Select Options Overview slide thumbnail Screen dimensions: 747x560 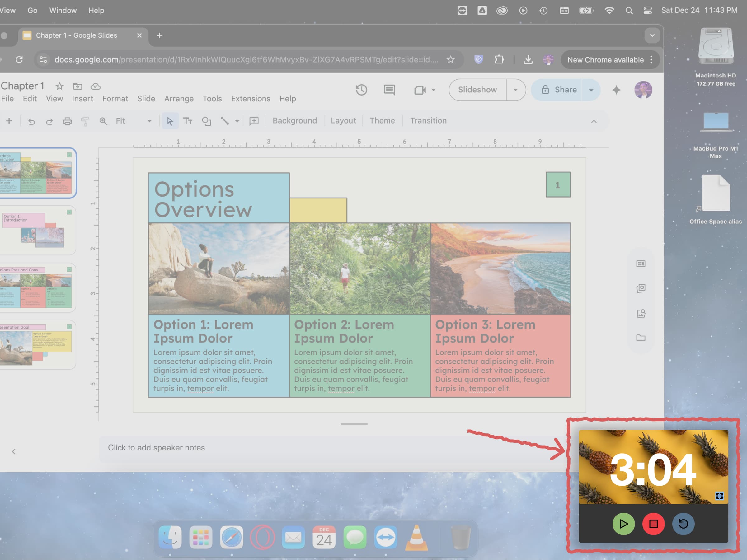(x=38, y=173)
